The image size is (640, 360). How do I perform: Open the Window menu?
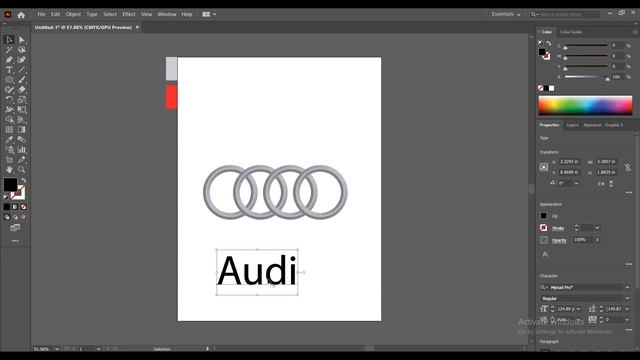167,14
